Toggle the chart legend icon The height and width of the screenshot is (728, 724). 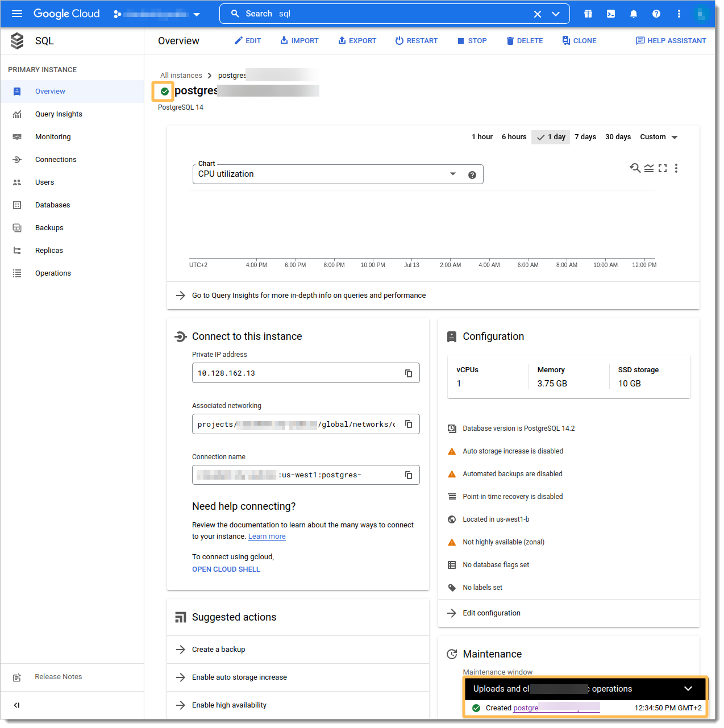pyautogui.click(x=649, y=168)
